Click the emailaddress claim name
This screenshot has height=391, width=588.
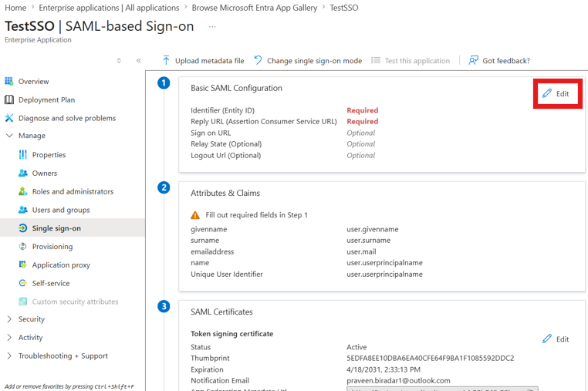(212, 251)
